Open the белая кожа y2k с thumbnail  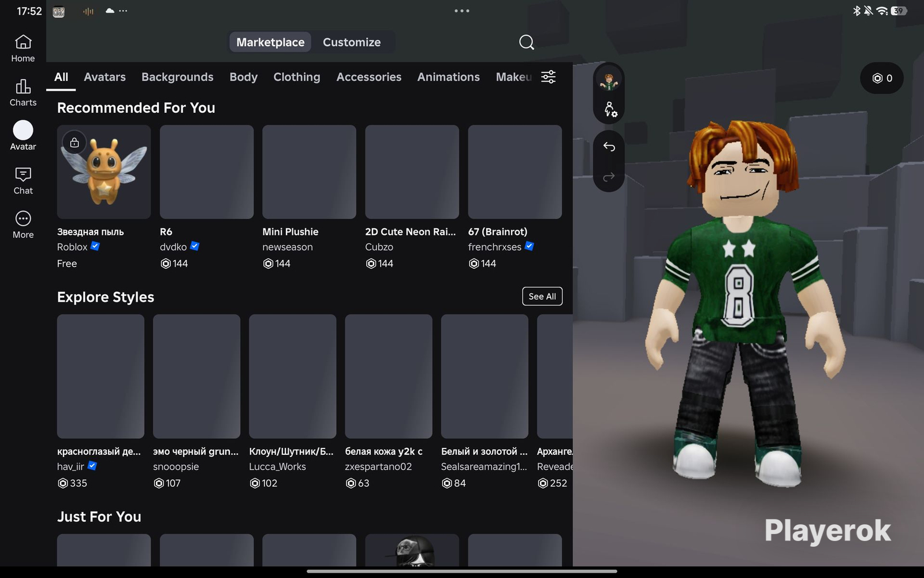pos(389,376)
